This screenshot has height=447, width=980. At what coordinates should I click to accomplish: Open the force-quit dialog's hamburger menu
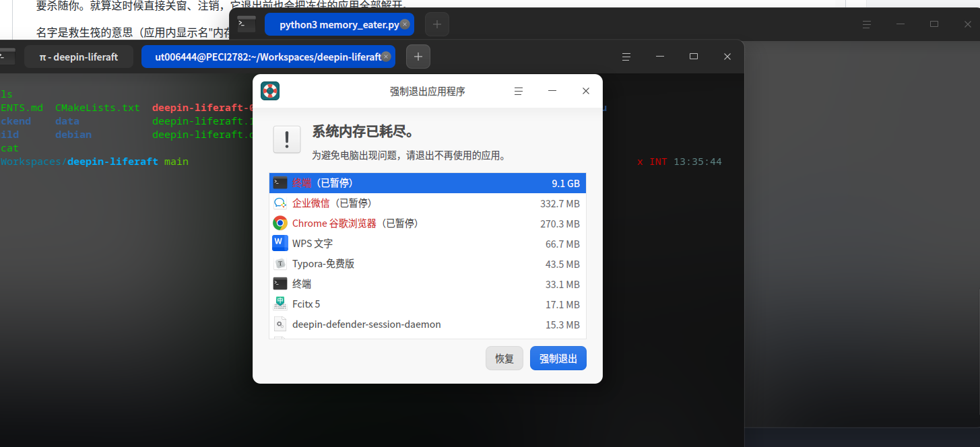[x=519, y=91]
